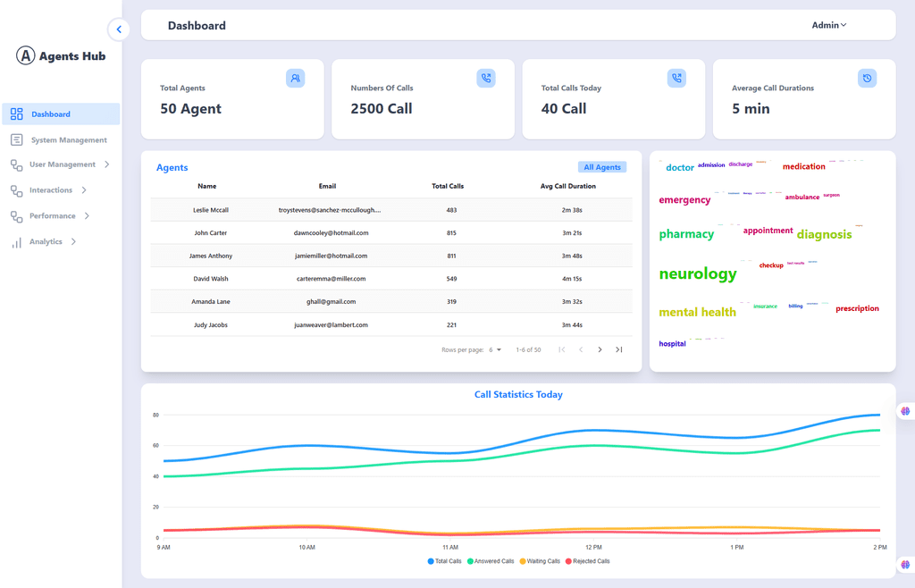Click the All Agents button

tap(601, 167)
